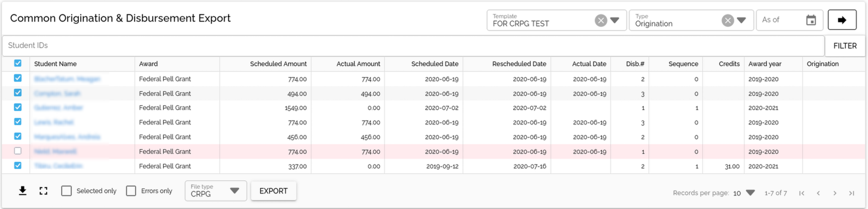Enable the Errors only checkbox

point(131,191)
